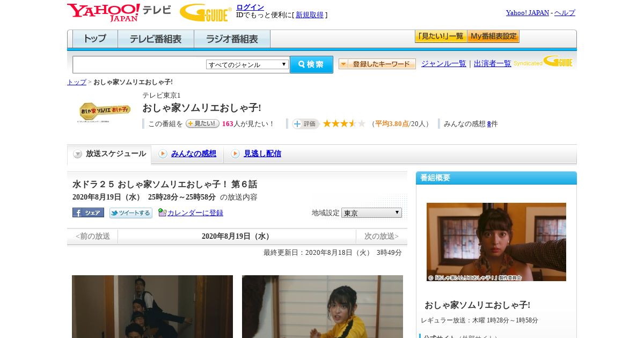Click the ジャンル一覧 link

(x=444, y=64)
